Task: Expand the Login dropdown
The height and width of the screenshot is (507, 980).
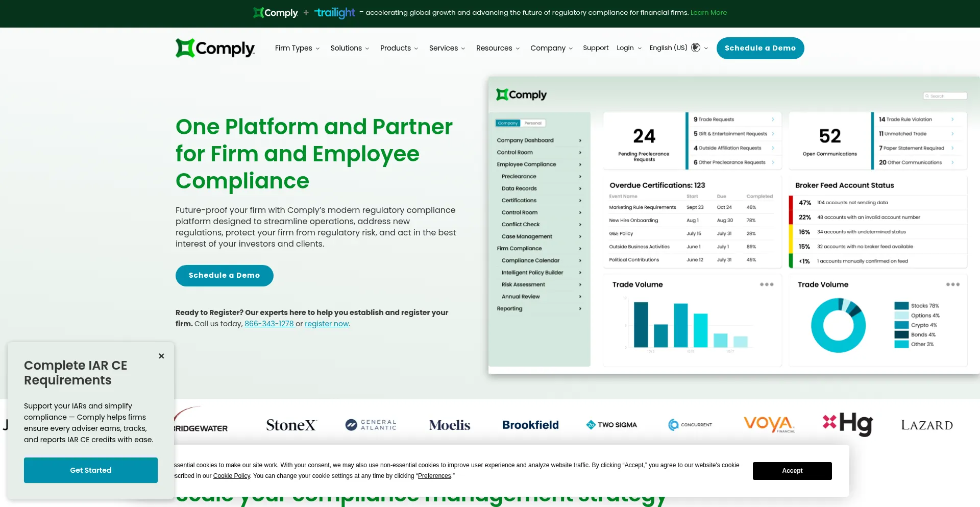Action: [x=628, y=48]
